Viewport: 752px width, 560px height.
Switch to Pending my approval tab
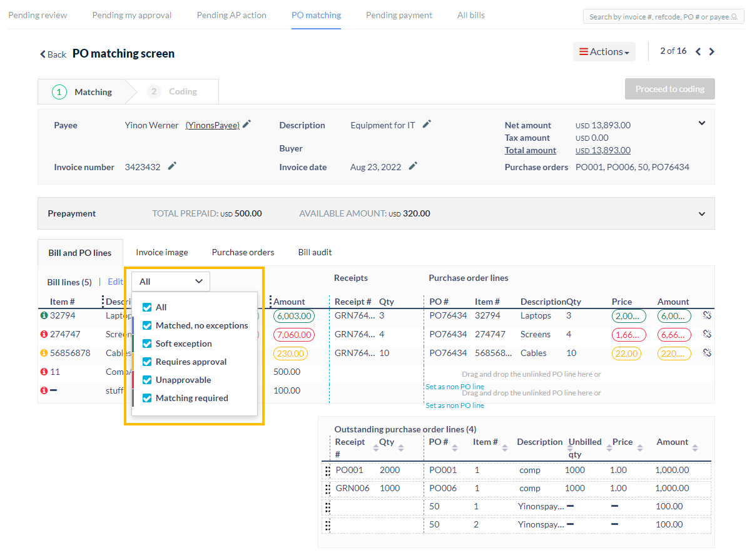pyautogui.click(x=132, y=15)
